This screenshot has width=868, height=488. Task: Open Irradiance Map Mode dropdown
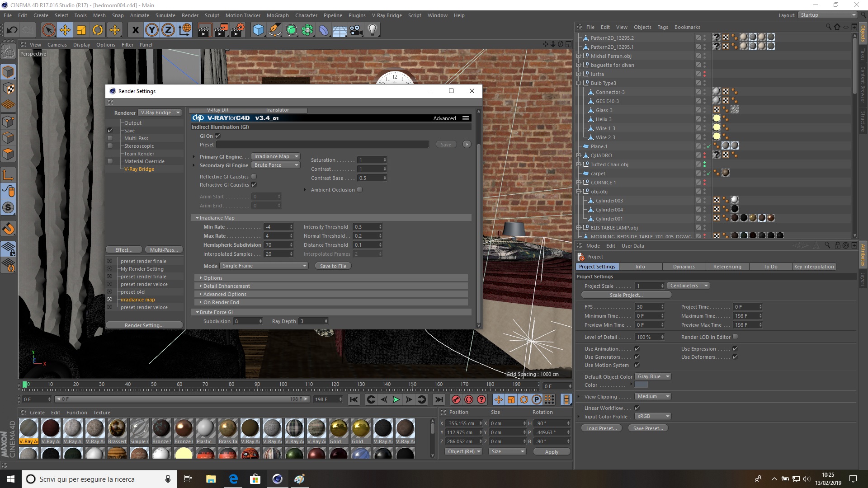[x=264, y=266]
